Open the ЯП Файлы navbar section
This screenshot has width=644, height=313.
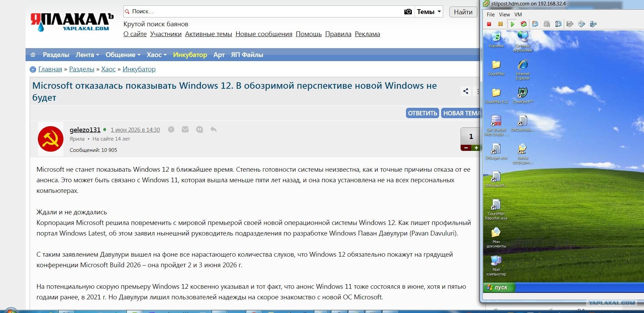coord(247,55)
